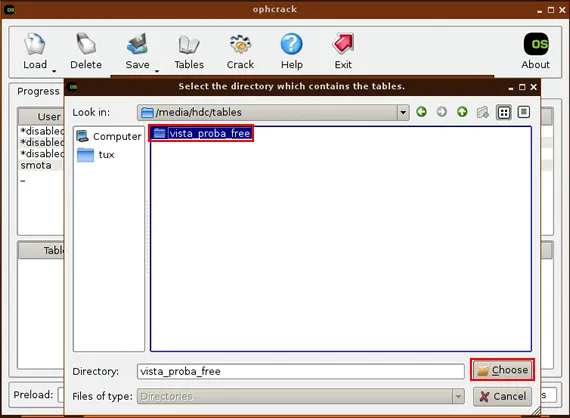
Task: Create a new folder in dialog
Action: 483,112
